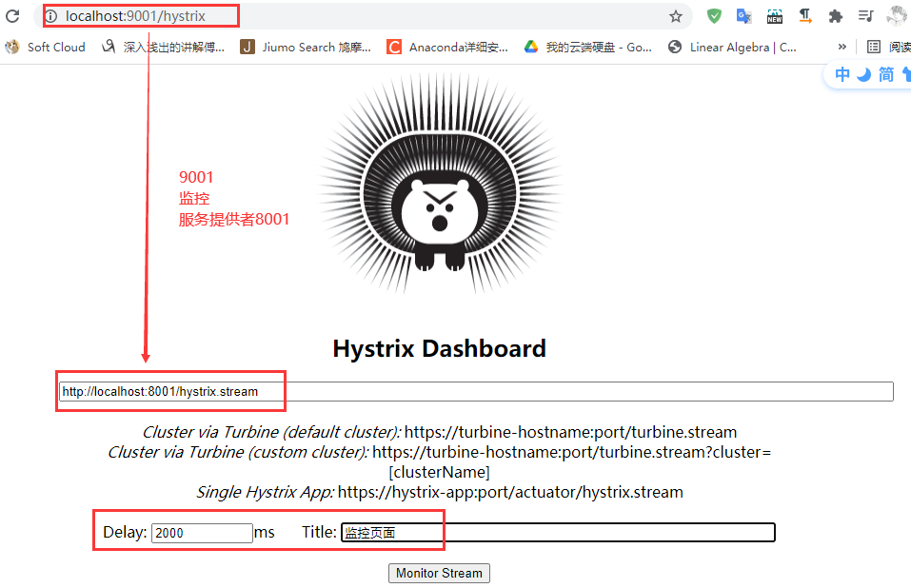Open the 深入浅出的讲解傅... bookmark

(164, 47)
